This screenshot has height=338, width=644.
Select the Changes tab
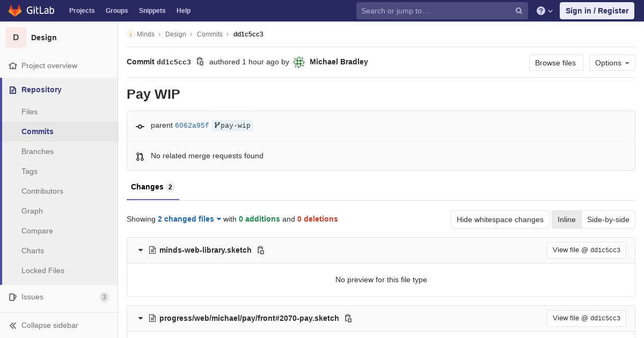click(147, 187)
